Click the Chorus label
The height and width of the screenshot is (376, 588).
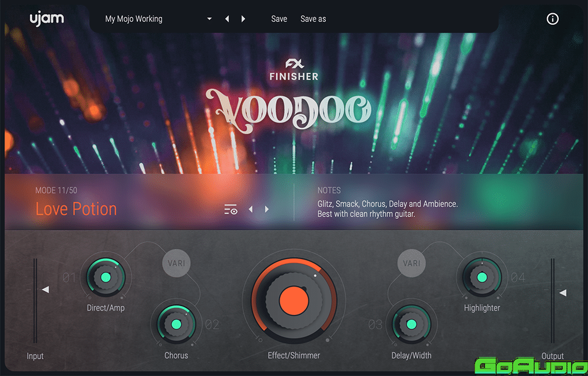(x=176, y=355)
